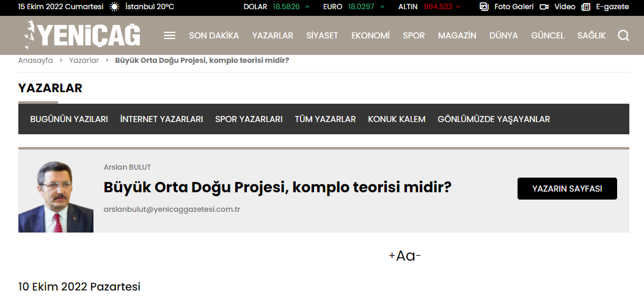Click the Yazarlar breadcrumb link

(x=84, y=60)
